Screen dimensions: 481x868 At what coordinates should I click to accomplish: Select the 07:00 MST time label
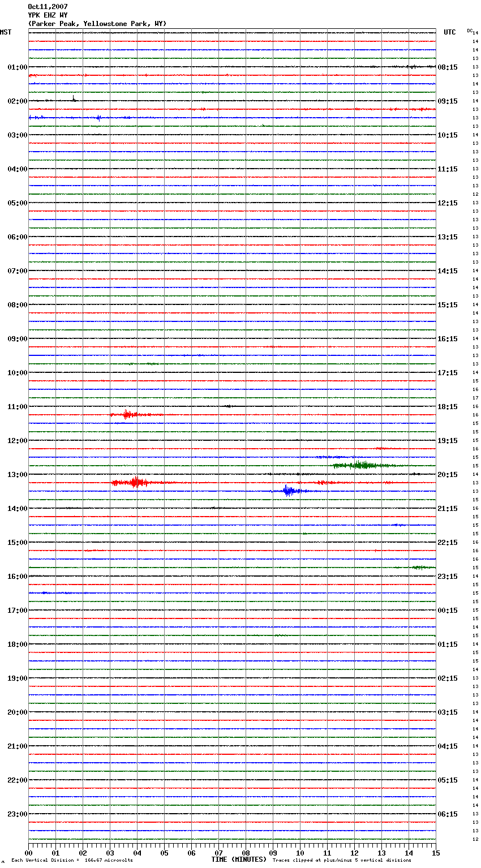(x=18, y=271)
